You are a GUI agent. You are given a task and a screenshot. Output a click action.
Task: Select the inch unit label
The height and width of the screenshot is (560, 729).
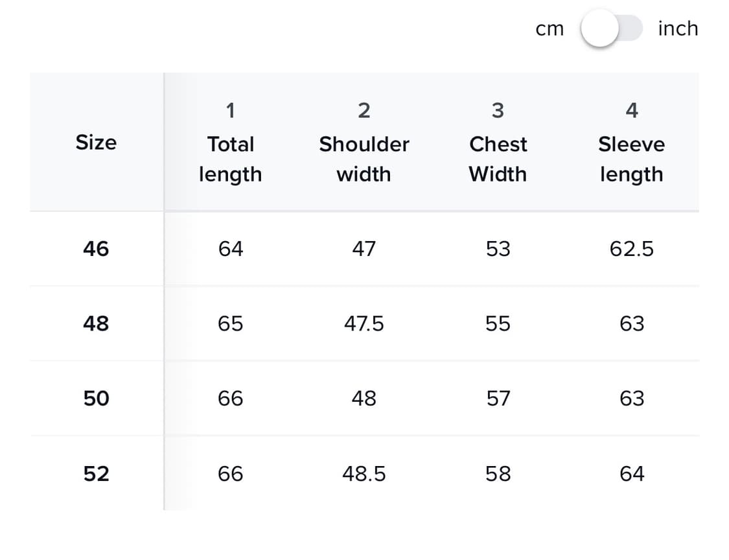coord(677,29)
